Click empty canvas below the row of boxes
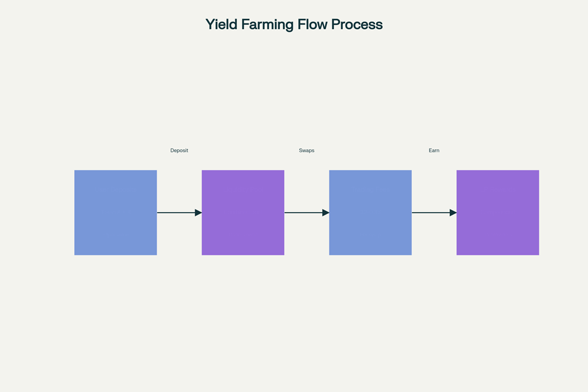Image resolution: width=588 pixels, height=392 pixels. (297, 321)
